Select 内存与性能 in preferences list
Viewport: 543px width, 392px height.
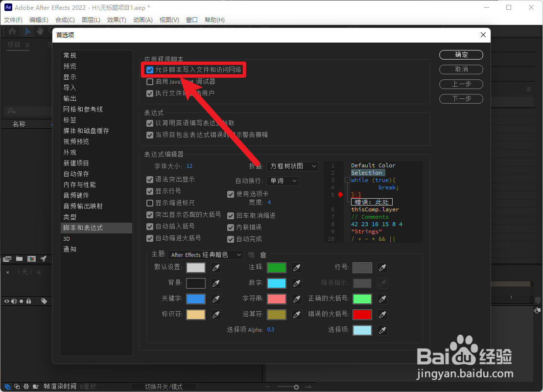click(96, 185)
